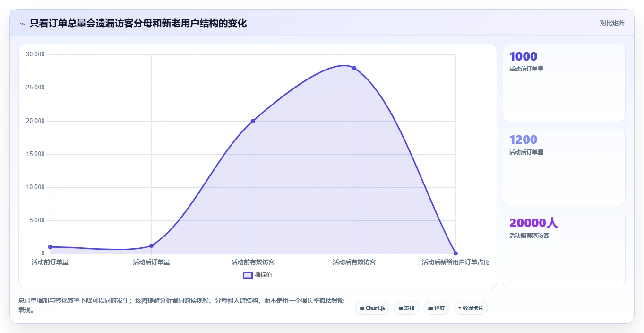Select the 进度 tag

click(437, 308)
